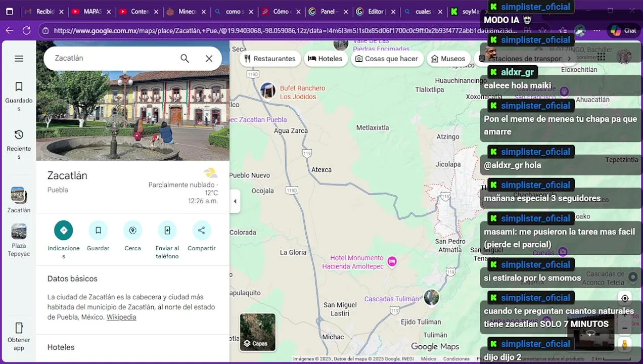Image resolution: width=643 pixels, height=364 pixels.
Task: Open the Google Maps hamburger menu
Action: pos(19,59)
